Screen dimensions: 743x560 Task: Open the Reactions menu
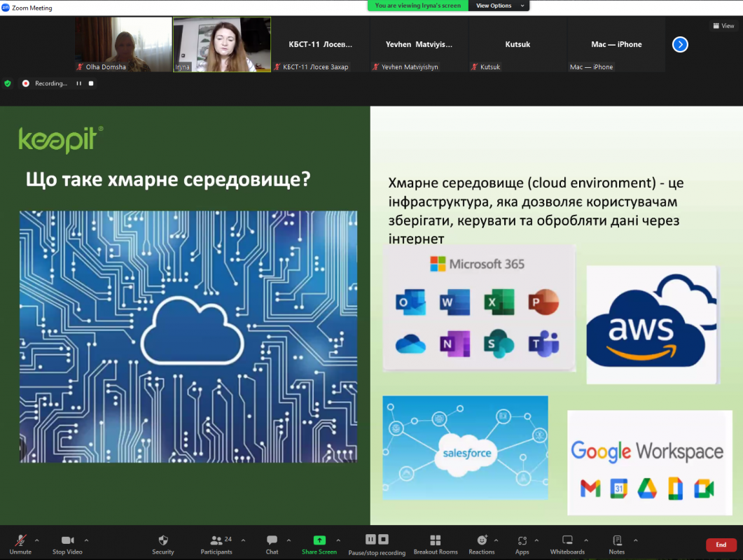pos(482,545)
